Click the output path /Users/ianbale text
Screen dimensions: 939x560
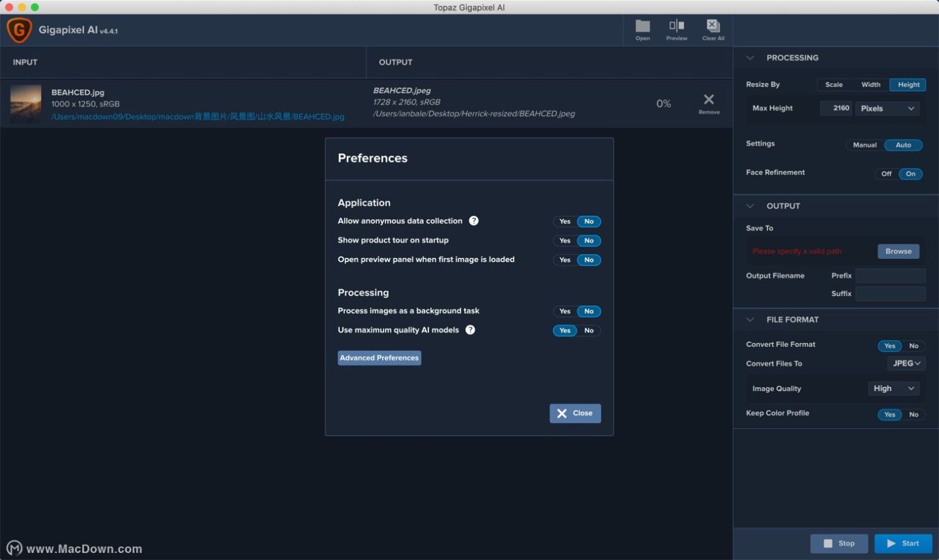pyautogui.click(x=474, y=113)
